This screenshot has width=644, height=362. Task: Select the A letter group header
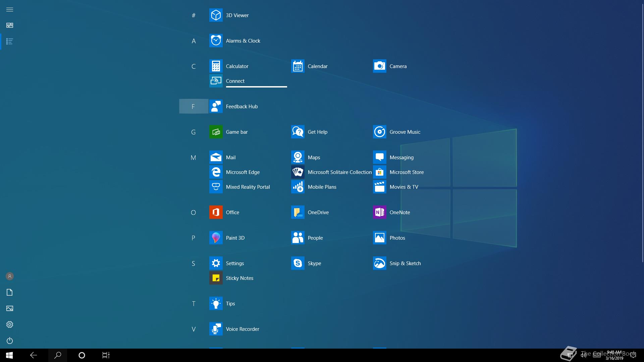[x=194, y=41]
